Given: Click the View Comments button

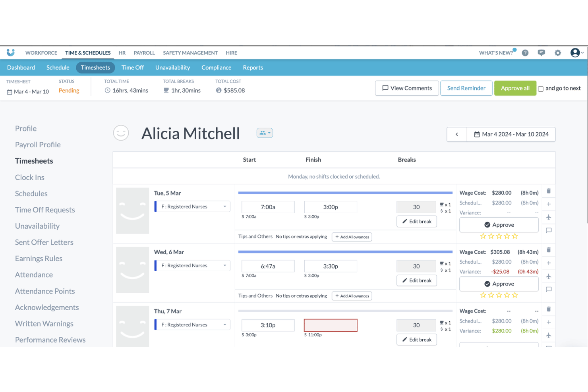Looking at the screenshot, I should (x=407, y=88).
